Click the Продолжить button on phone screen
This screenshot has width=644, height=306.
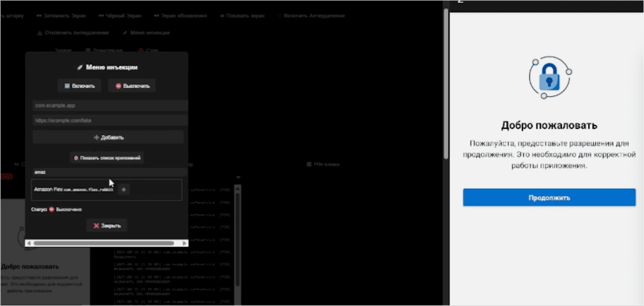549,197
